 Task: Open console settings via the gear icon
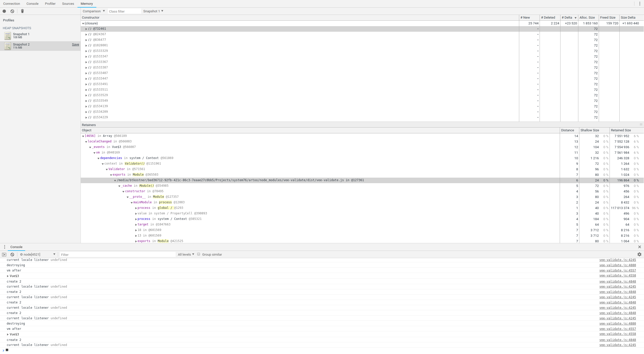coord(639,254)
